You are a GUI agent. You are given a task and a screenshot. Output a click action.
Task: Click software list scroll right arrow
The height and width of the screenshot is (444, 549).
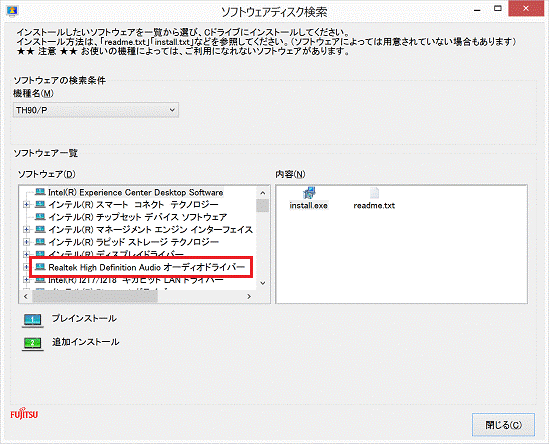[x=249, y=296]
